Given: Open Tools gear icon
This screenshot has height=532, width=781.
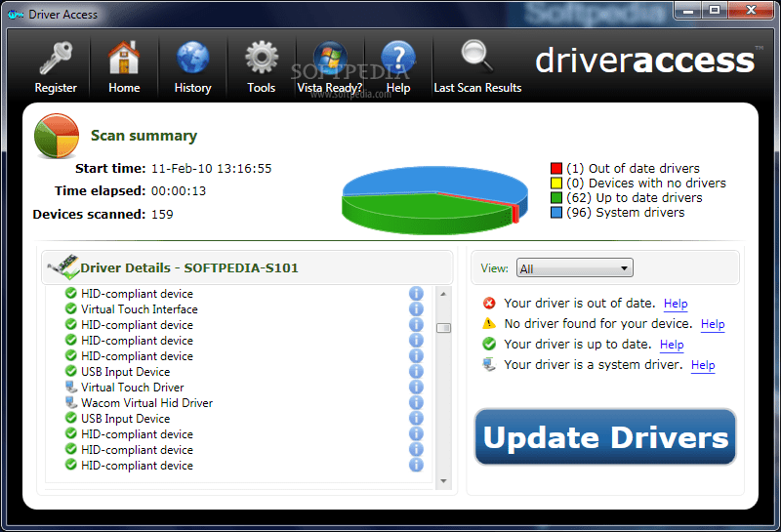Looking at the screenshot, I should point(262,58).
